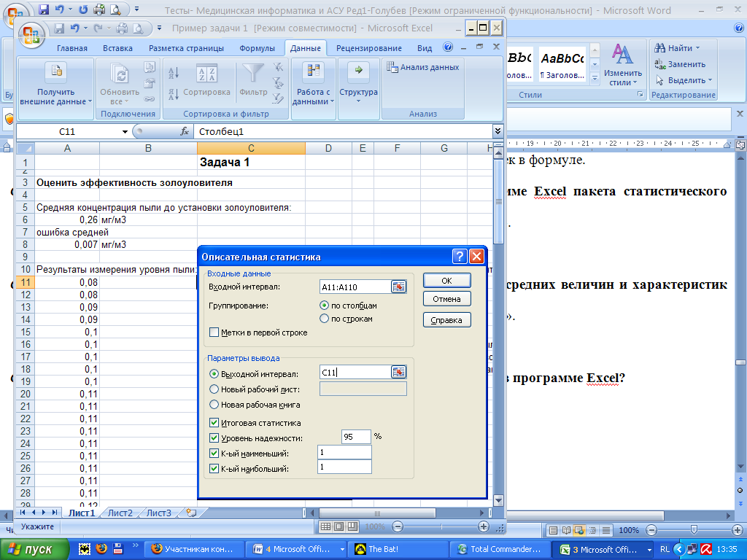Open Get External Data (Получить внешние данные)
This screenshot has height=560, width=747.
click(55, 85)
